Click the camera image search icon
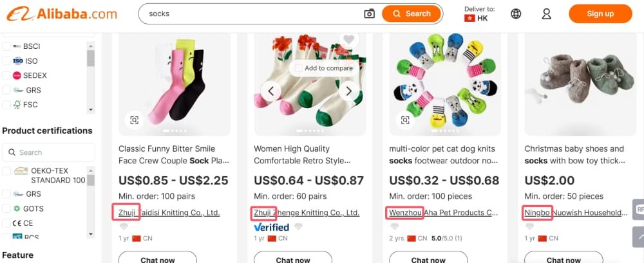The width and height of the screenshot is (644, 263). coord(369,14)
